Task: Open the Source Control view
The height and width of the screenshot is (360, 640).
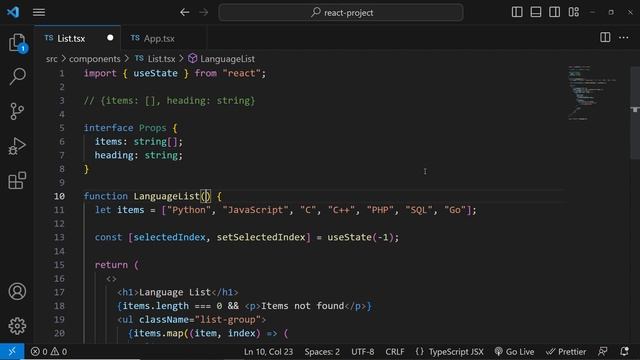Action: click(x=17, y=111)
